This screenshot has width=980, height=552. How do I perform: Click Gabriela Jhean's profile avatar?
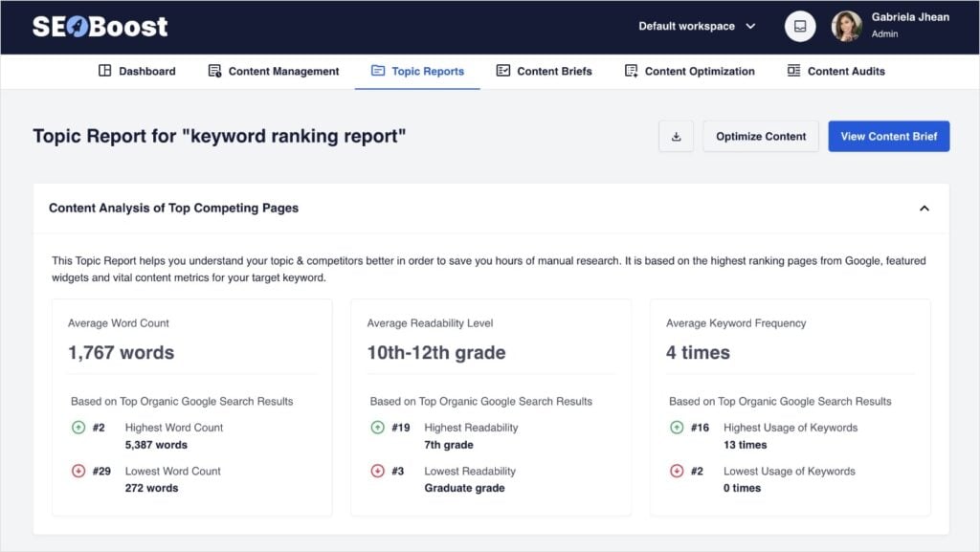(846, 27)
